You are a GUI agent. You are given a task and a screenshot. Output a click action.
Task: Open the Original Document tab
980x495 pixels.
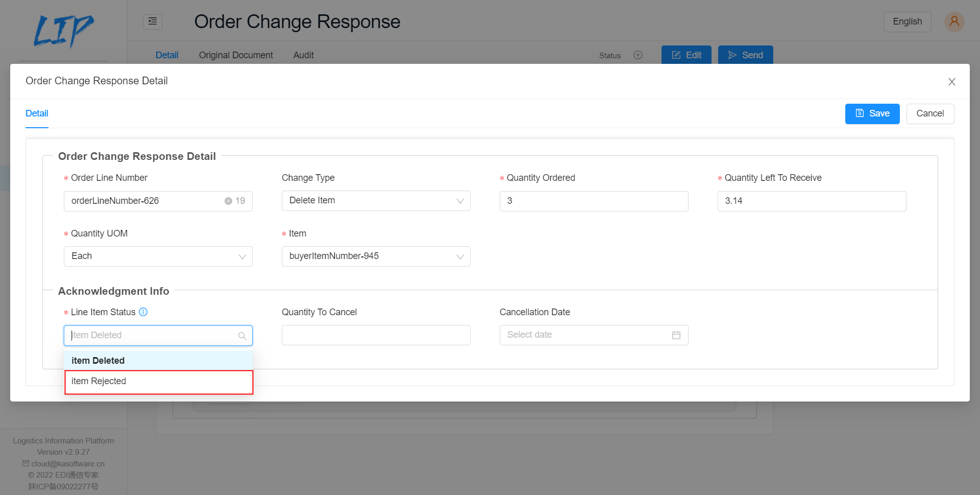[236, 55]
